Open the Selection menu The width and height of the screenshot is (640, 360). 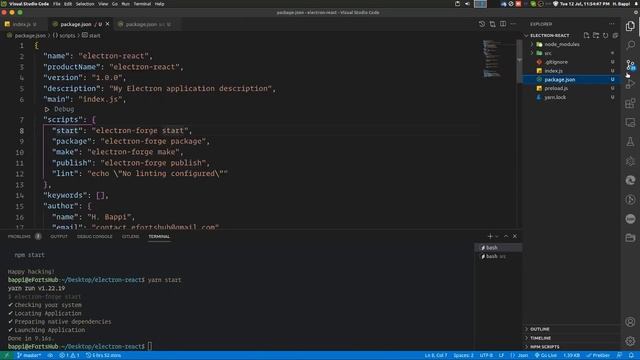(x=85, y=4)
